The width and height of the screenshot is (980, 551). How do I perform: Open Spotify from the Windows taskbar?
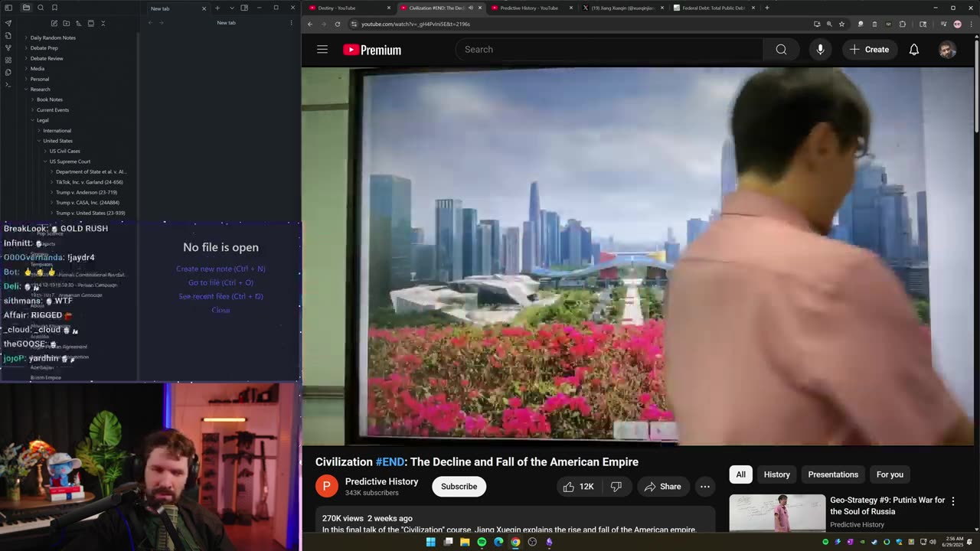pyautogui.click(x=482, y=542)
